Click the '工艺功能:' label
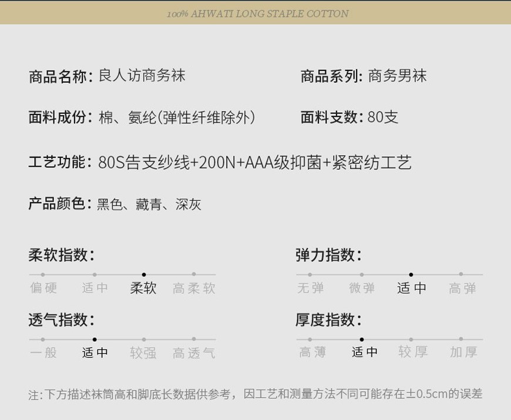511x420 pixels. pos(61,162)
